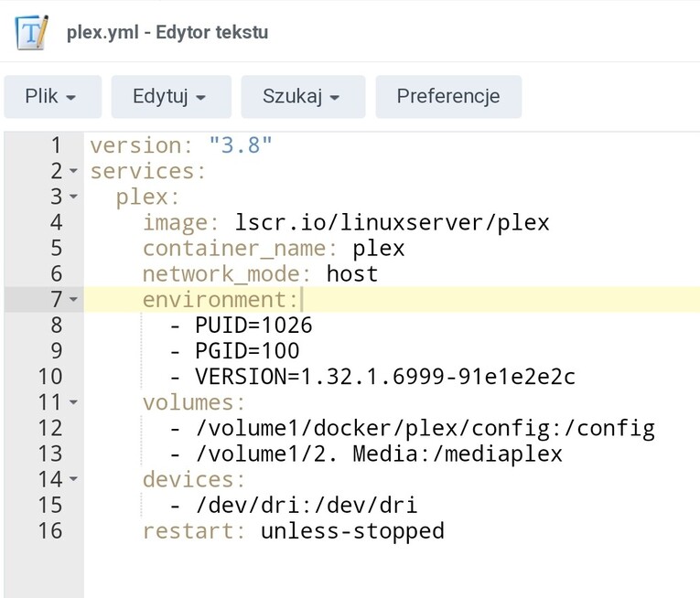Fold the volumes section at line 11
Image resolution: width=700 pixels, height=598 pixels.
73,402
